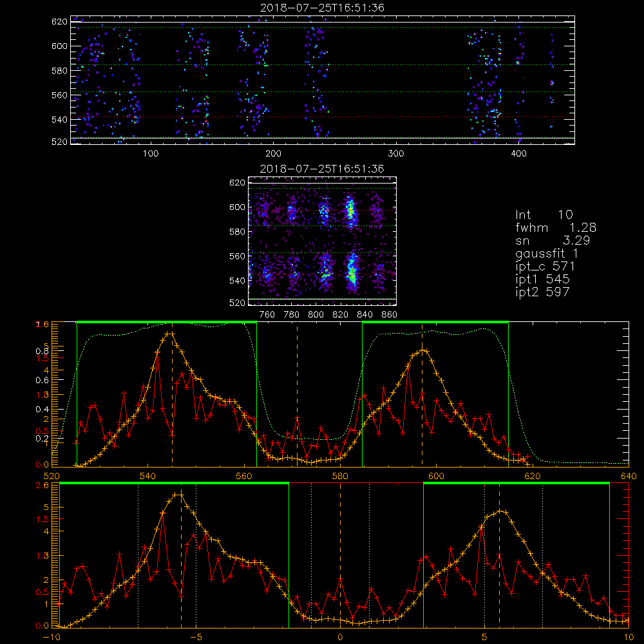This screenshot has width=644, height=644.
Task: Click x-axis label 780 on middle image
Action: (x=292, y=315)
